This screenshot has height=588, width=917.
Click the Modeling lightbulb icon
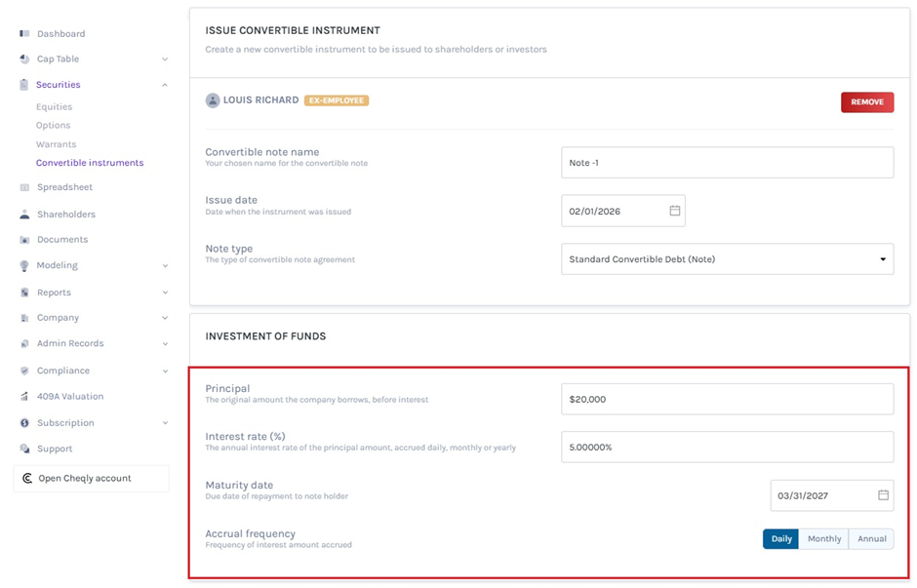[x=24, y=265]
